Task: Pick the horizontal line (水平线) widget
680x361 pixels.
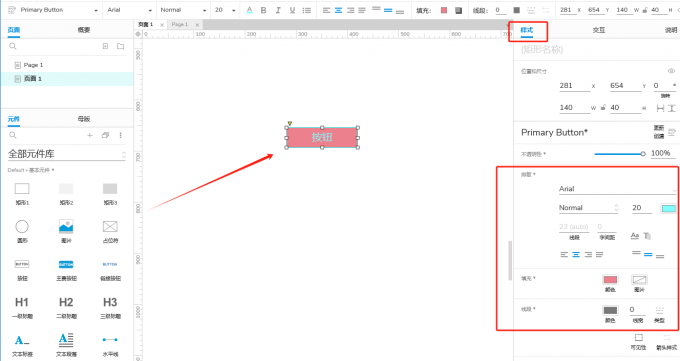Action: tap(110, 345)
